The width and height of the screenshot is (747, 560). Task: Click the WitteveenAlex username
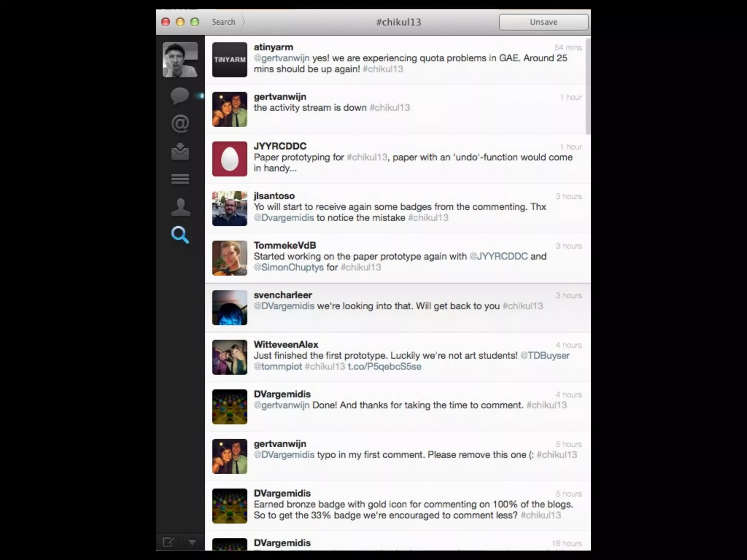pyautogui.click(x=286, y=345)
